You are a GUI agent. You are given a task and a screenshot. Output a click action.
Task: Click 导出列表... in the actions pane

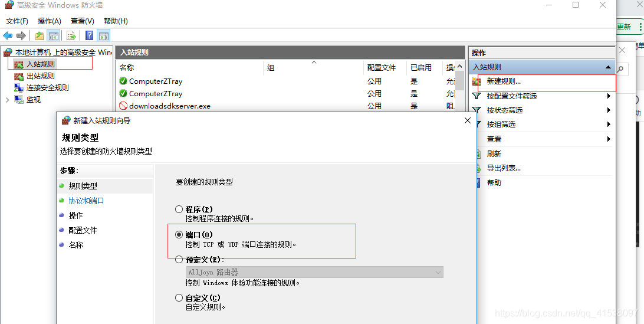click(x=504, y=168)
